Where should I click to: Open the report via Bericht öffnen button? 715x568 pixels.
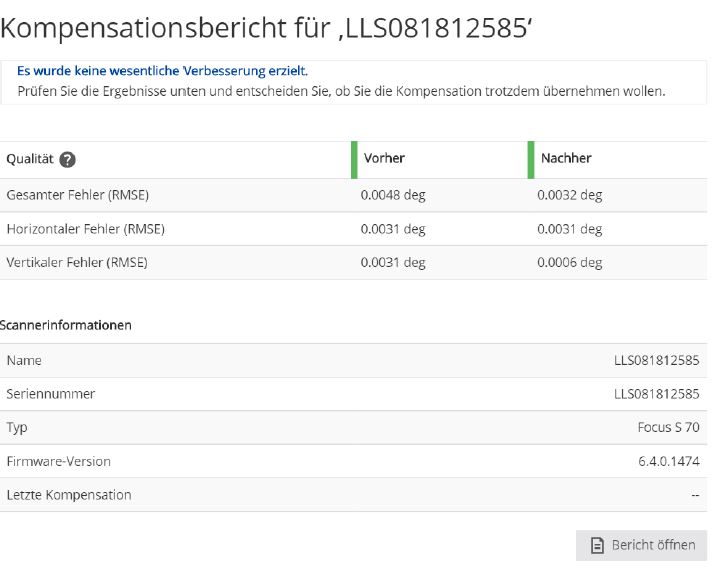click(x=641, y=545)
